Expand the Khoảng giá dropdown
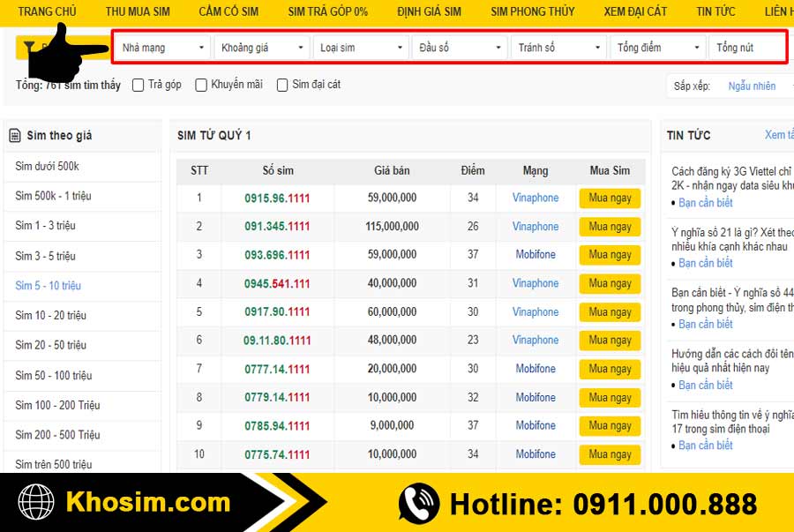Screen dimensions: 794x532 click(x=261, y=48)
